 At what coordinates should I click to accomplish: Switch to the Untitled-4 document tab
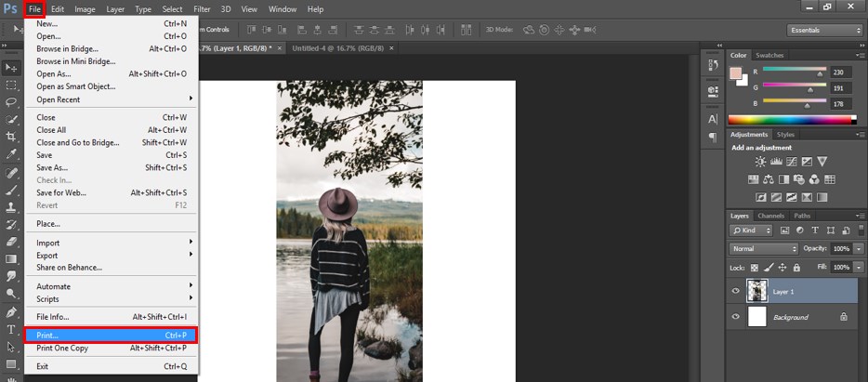[337, 48]
